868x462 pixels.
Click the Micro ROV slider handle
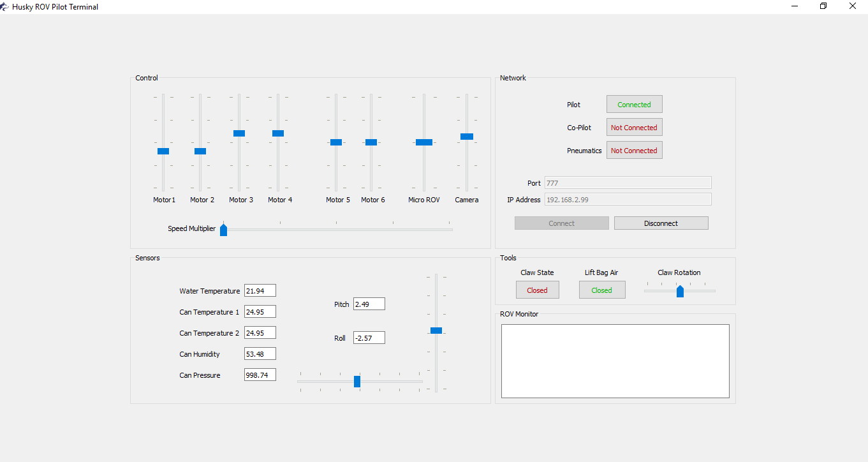[x=424, y=142]
